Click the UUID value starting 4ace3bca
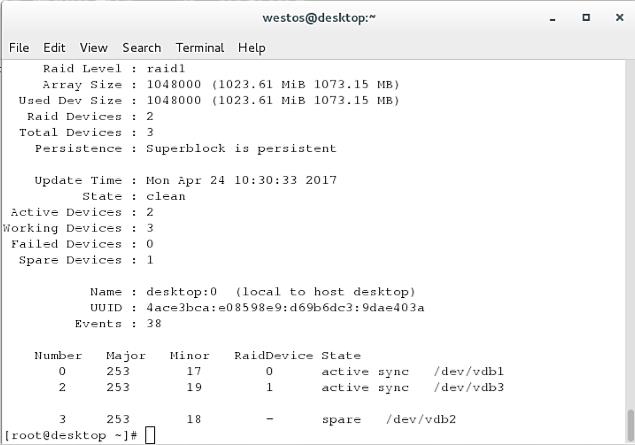The image size is (635, 445). pyautogui.click(x=285, y=308)
